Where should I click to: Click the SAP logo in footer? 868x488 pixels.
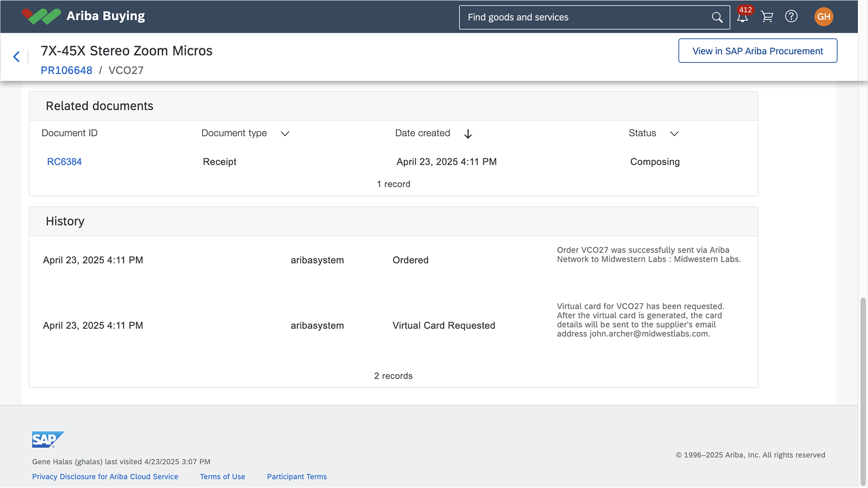point(48,439)
